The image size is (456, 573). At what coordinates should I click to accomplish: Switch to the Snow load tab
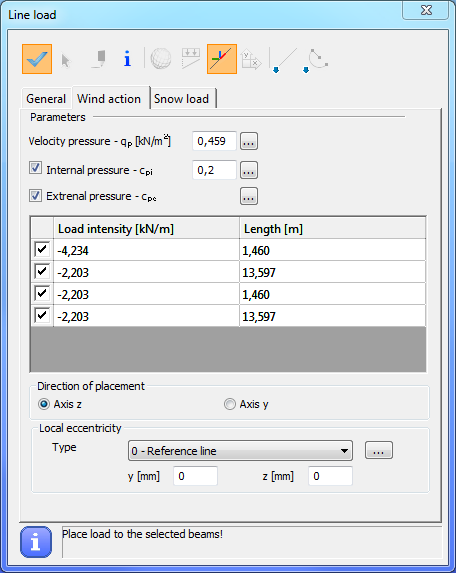click(x=182, y=99)
